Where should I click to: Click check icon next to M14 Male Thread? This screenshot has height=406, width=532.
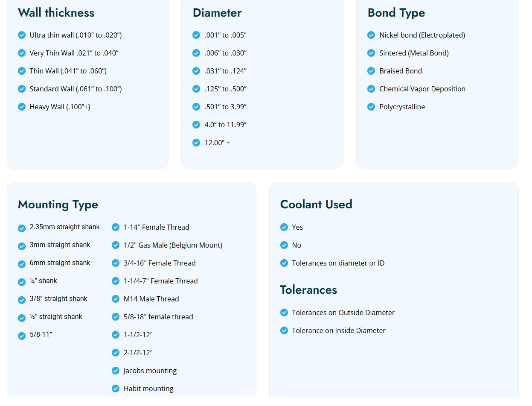point(116,299)
